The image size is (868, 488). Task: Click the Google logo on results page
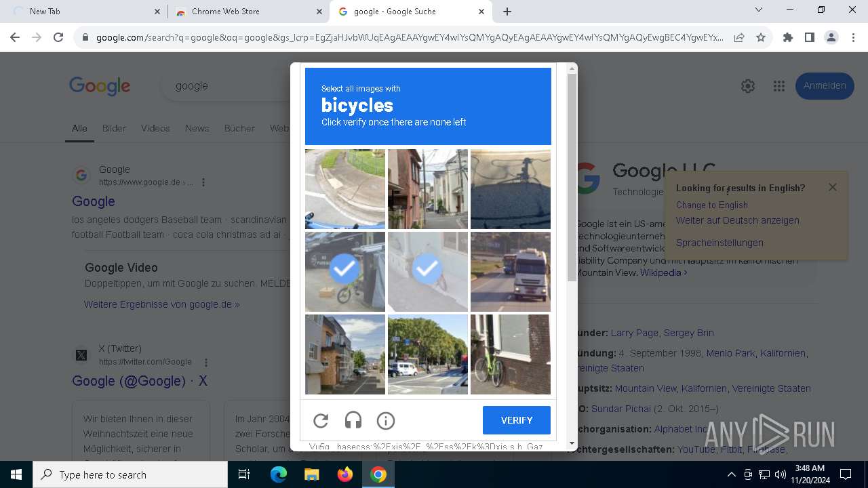coord(100,86)
